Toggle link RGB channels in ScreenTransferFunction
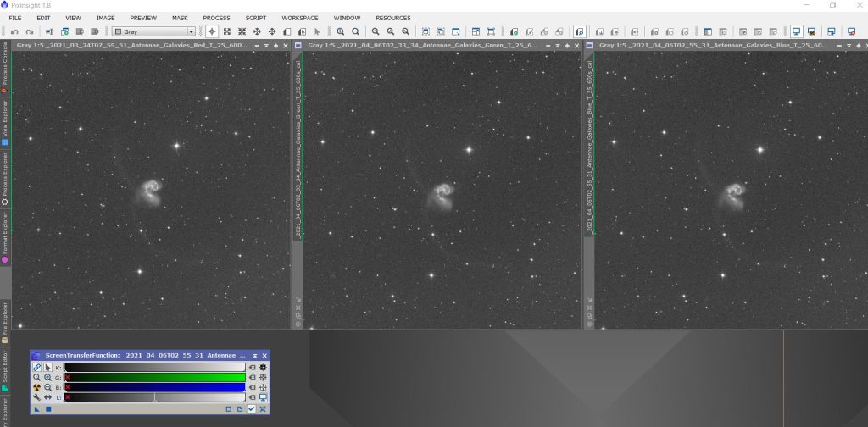Screen dimensions: 868x427 [36, 368]
